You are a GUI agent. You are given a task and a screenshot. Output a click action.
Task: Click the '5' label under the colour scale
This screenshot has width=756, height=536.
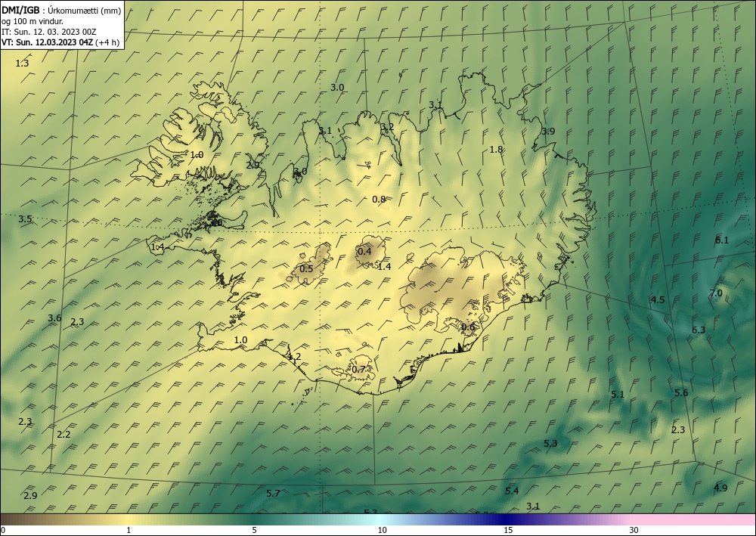254,530
